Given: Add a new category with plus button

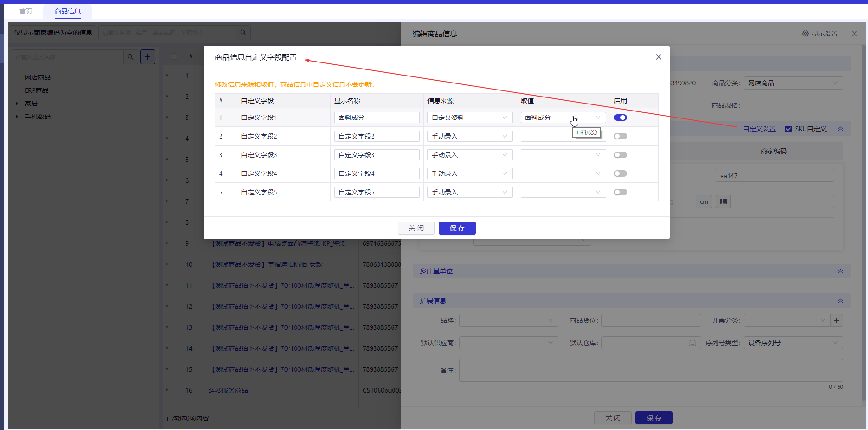Looking at the screenshot, I should pos(148,57).
